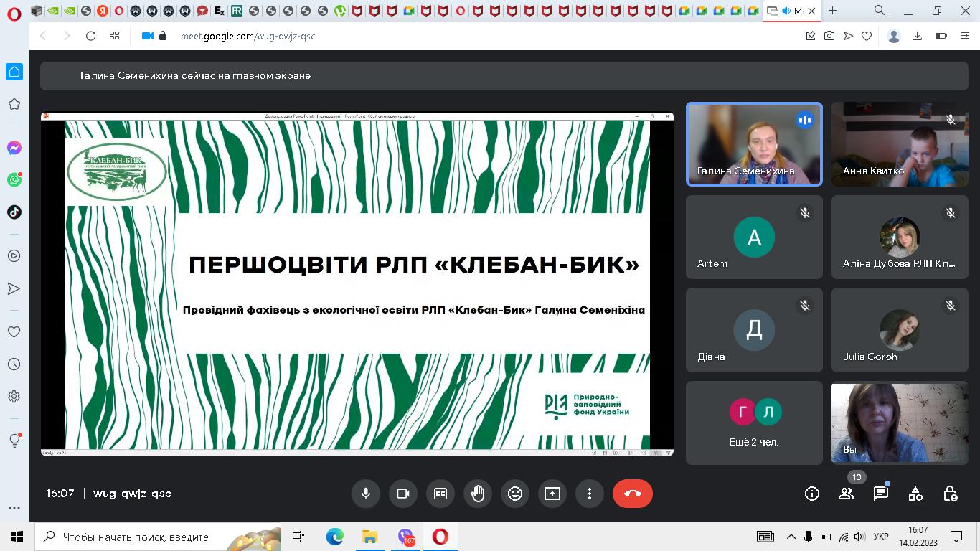Image resolution: width=980 pixels, height=551 pixels.
Task: Open camera permission indicator in address bar
Action: tap(148, 36)
